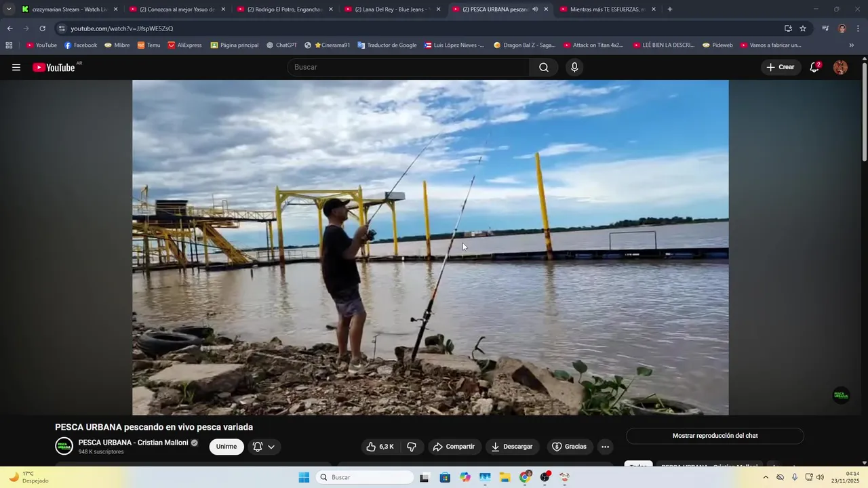View site information icon in address bar
868x488 pixels.
click(x=62, y=28)
